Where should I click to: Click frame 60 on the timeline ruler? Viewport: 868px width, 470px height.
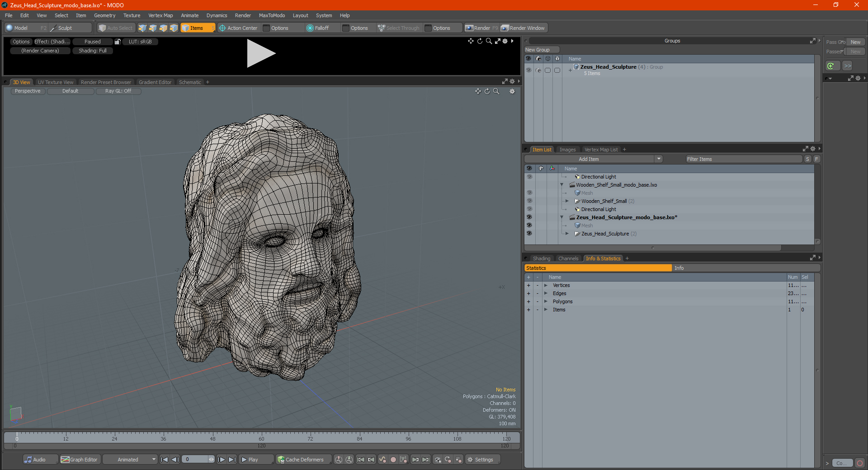click(x=261, y=437)
